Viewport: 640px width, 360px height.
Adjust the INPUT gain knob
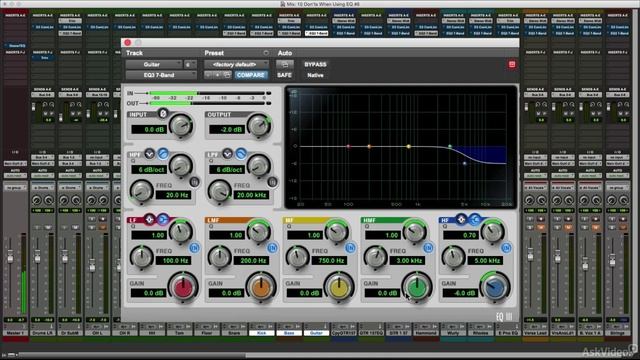pyautogui.click(x=181, y=125)
